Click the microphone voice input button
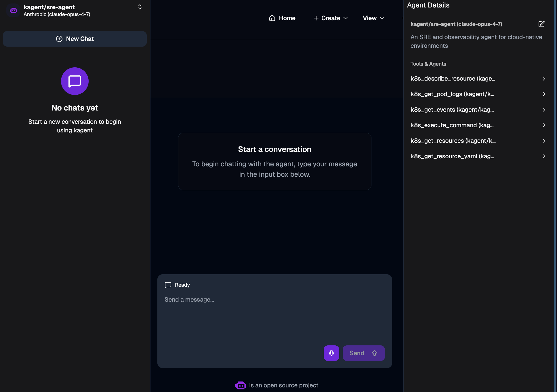Image resolution: width=557 pixels, height=392 pixels. [x=331, y=353]
